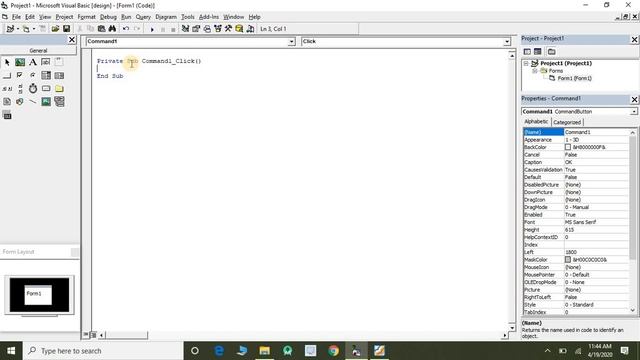Select Form1 (Form1) in the project tree

pyautogui.click(x=574, y=78)
